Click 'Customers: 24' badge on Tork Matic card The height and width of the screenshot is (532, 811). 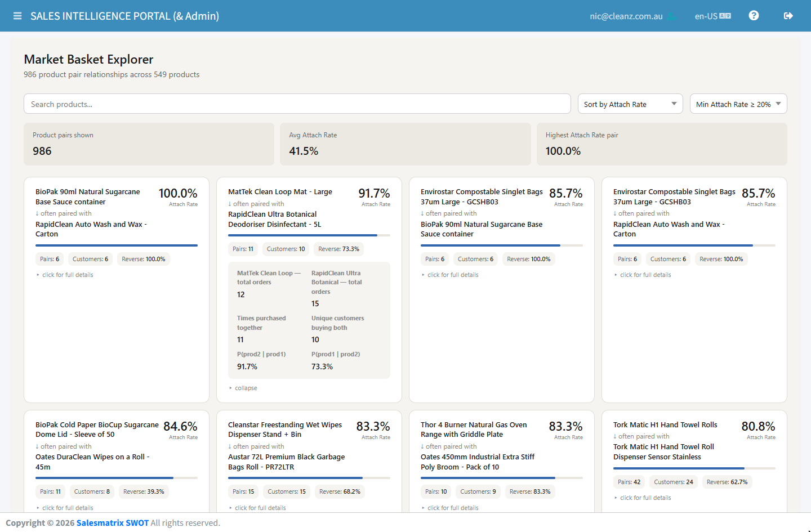tap(674, 482)
